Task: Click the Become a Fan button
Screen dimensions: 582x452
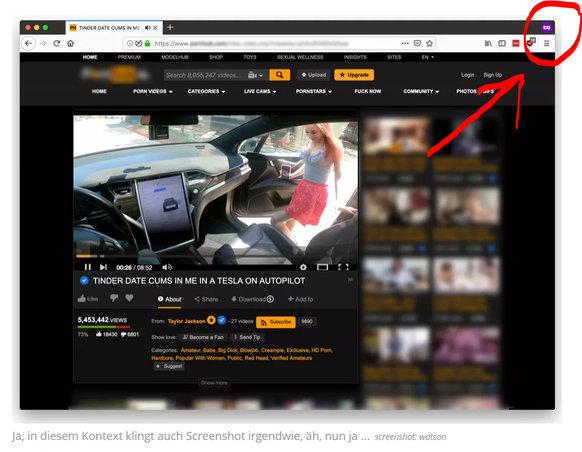Action: [203, 337]
